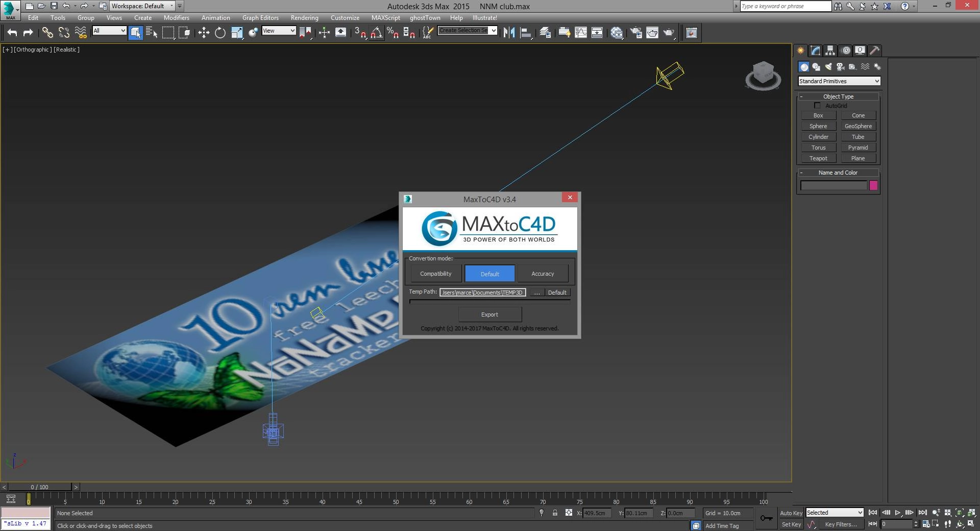Collapse the Object Type rollout
980x531 pixels.
tap(838, 96)
